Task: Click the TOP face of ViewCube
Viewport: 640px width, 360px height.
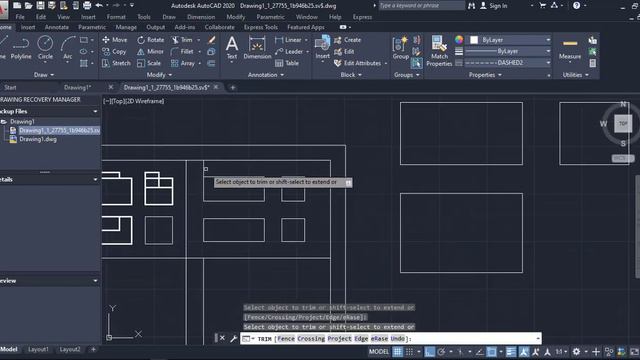Action: (x=623, y=123)
